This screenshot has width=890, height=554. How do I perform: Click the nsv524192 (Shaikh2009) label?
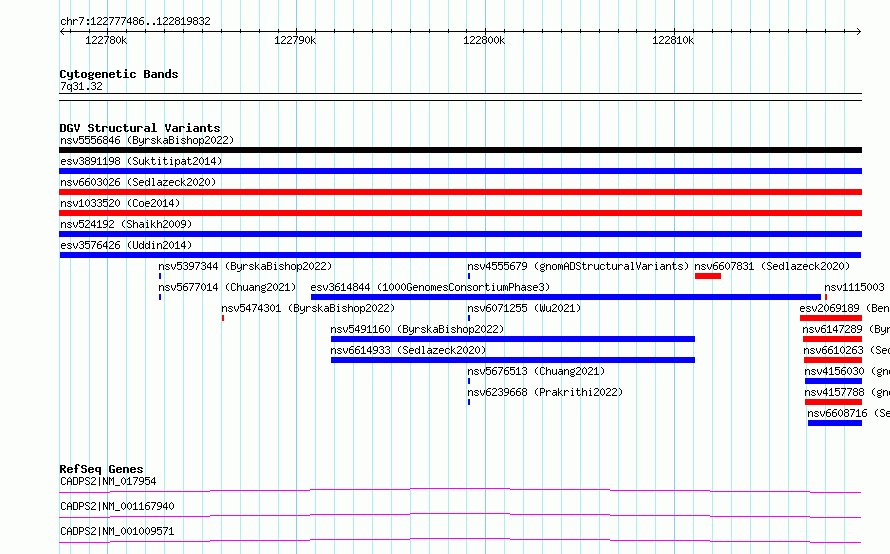(126, 224)
